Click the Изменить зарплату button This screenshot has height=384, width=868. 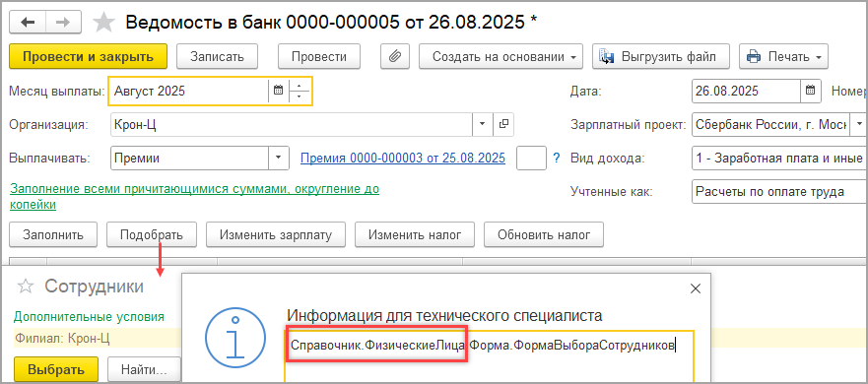click(x=276, y=234)
